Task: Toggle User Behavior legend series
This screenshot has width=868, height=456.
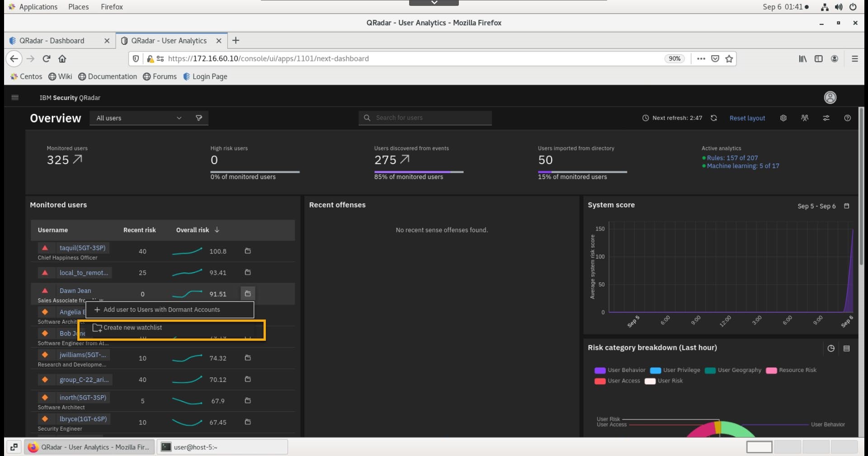Action: pos(620,370)
